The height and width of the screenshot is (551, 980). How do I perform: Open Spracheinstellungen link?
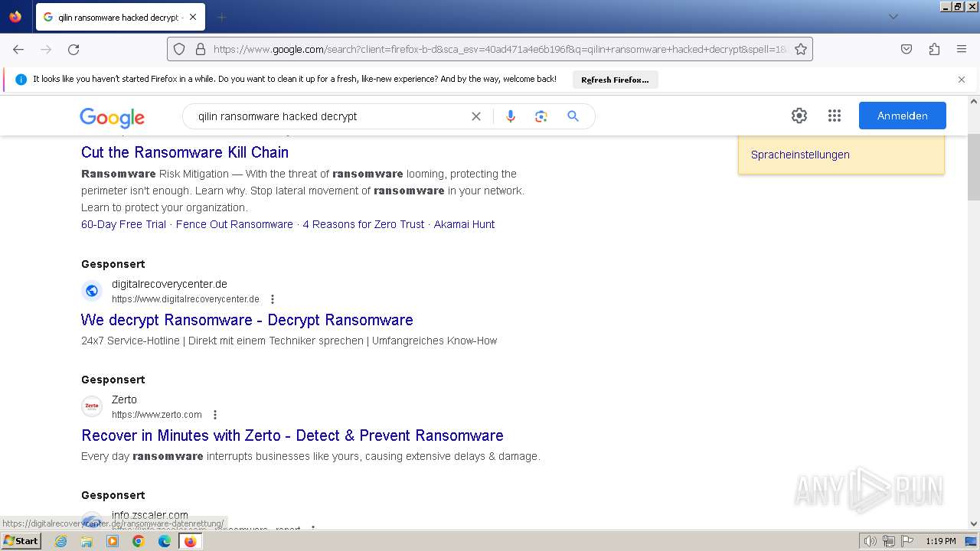coord(800,155)
